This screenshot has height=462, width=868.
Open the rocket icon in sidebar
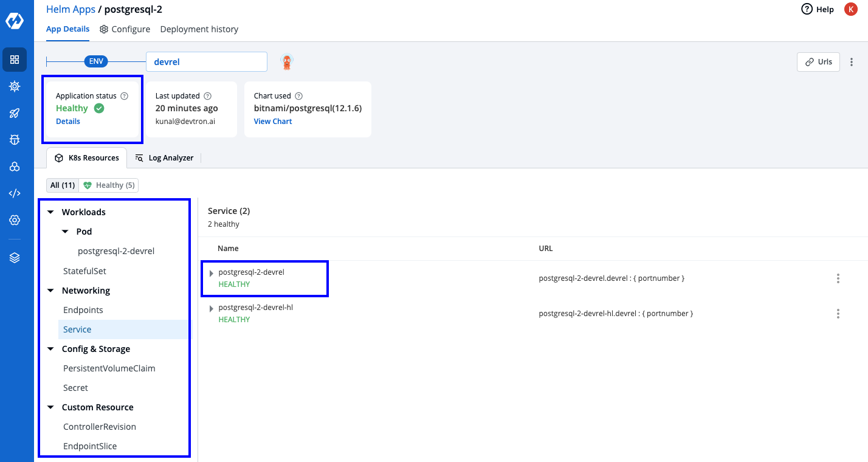(15, 113)
